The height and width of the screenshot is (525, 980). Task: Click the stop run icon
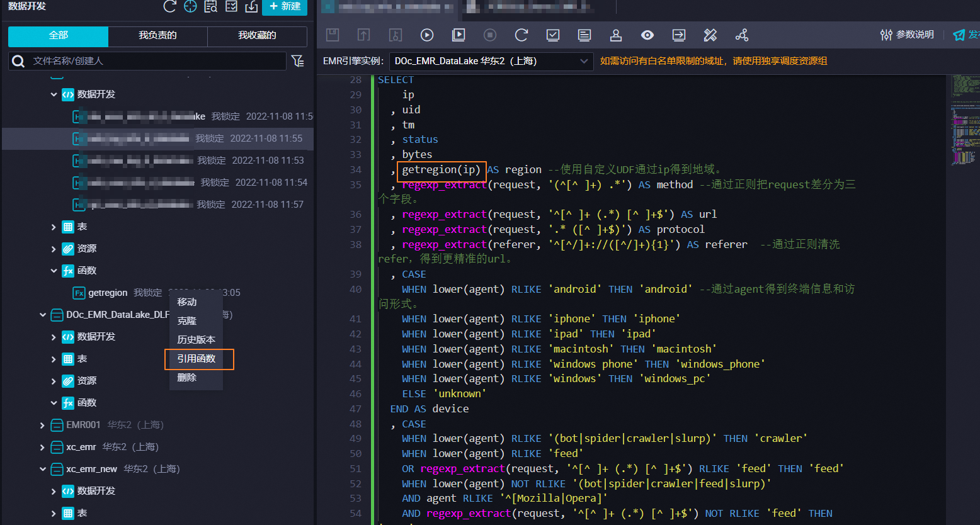coord(490,35)
